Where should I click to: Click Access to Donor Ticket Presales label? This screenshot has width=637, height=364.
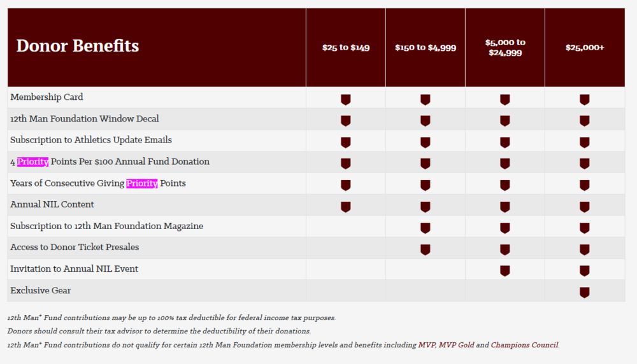pyautogui.click(x=75, y=247)
